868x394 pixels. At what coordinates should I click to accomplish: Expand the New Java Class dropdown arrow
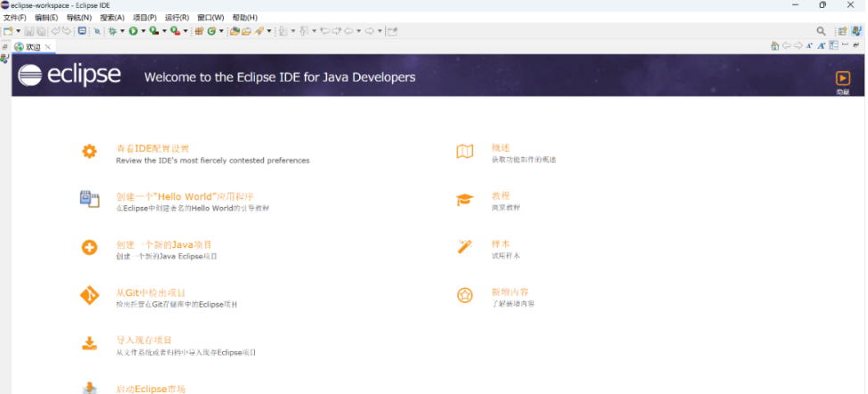(221, 31)
